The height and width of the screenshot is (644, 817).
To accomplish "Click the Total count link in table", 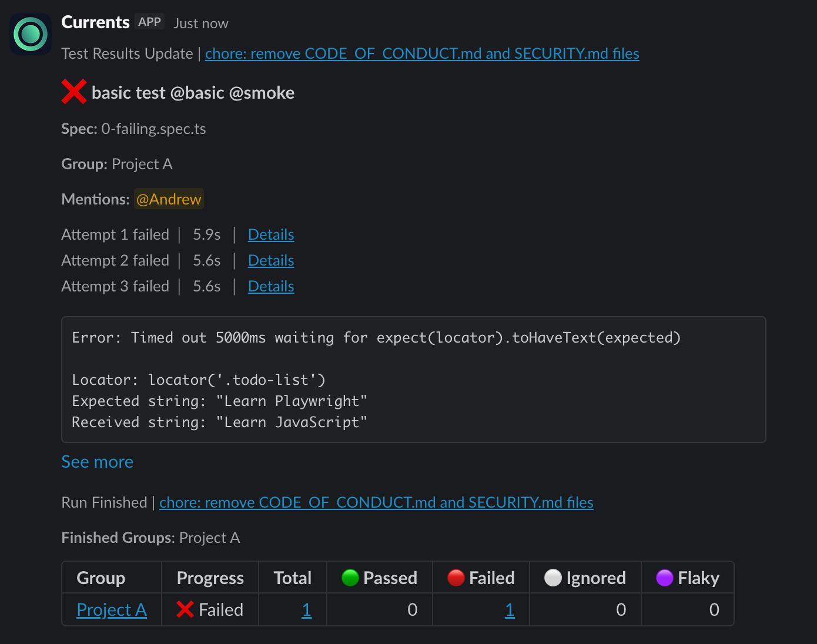I will 306,610.
